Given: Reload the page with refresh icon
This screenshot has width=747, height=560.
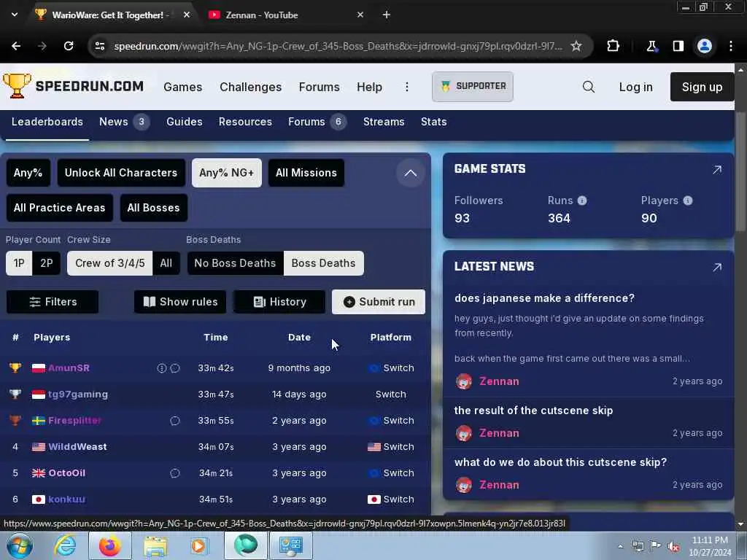Looking at the screenshot, I should point(69,46).
